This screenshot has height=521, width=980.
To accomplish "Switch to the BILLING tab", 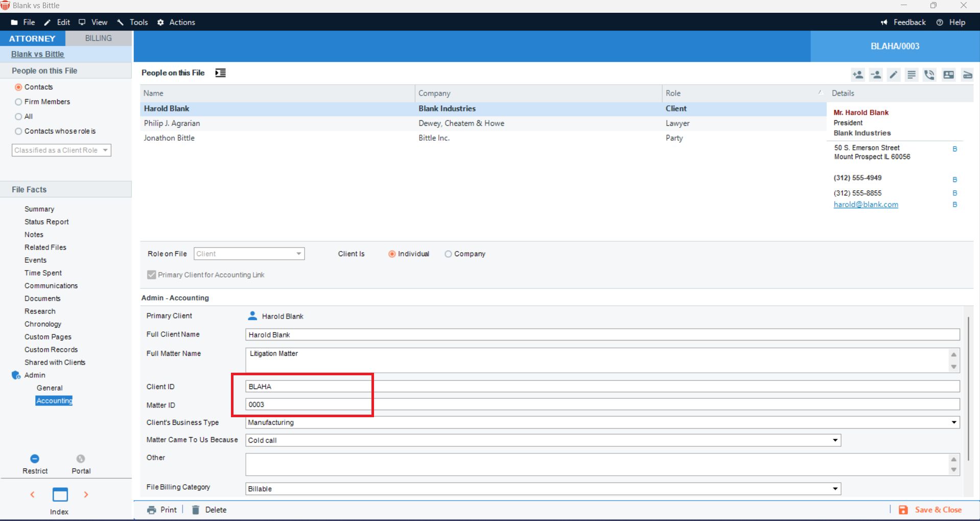I will point(98,38).
